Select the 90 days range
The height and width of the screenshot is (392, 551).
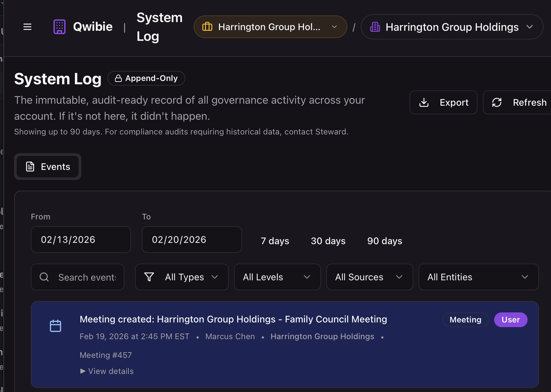pyautogui.click(x=384, y=241)
